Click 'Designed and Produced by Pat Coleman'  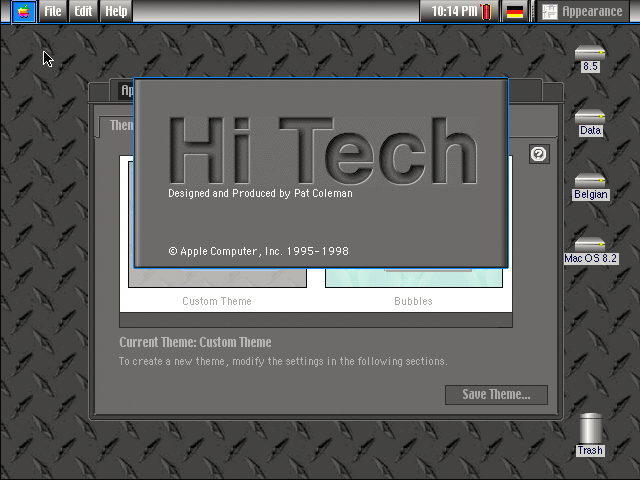point(260,193)
